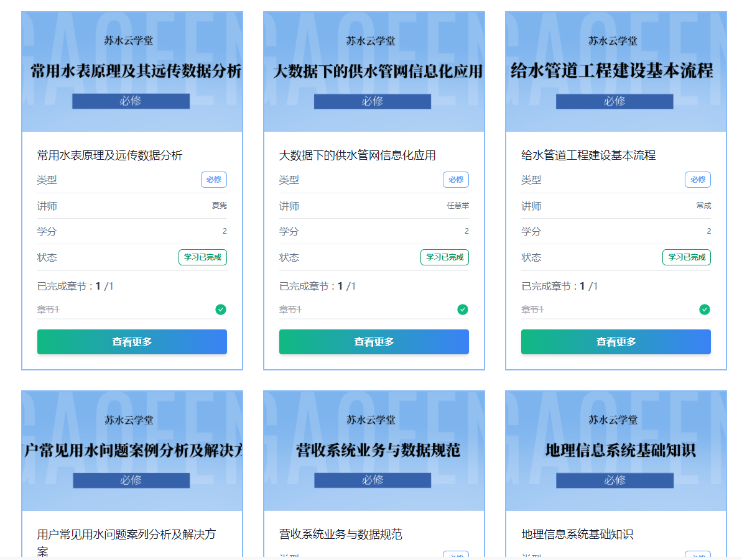Click 学习已完成 status badge for 大数据下的供水管网信息化应用
This screenshot has height=560, width=742.
(445, 257)
